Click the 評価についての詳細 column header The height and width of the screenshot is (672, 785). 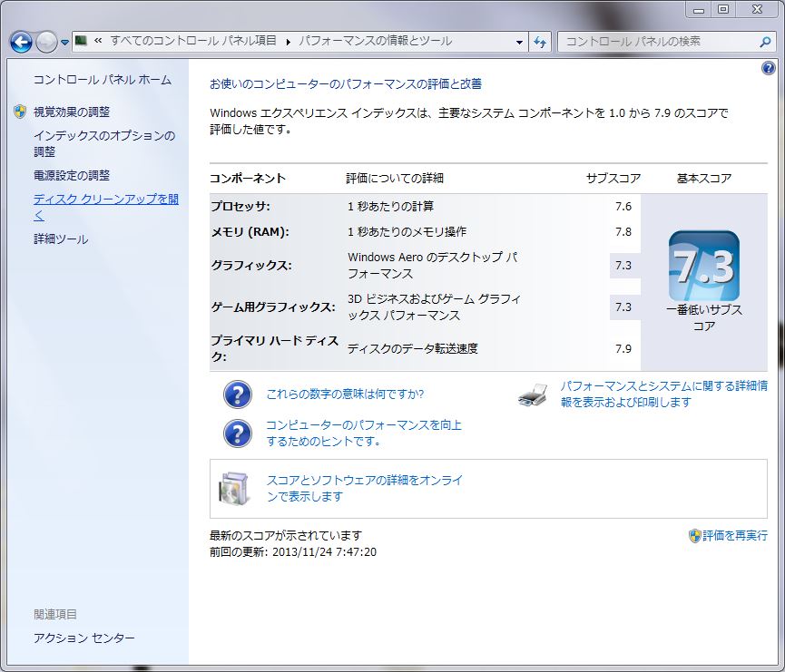(395, 178)
